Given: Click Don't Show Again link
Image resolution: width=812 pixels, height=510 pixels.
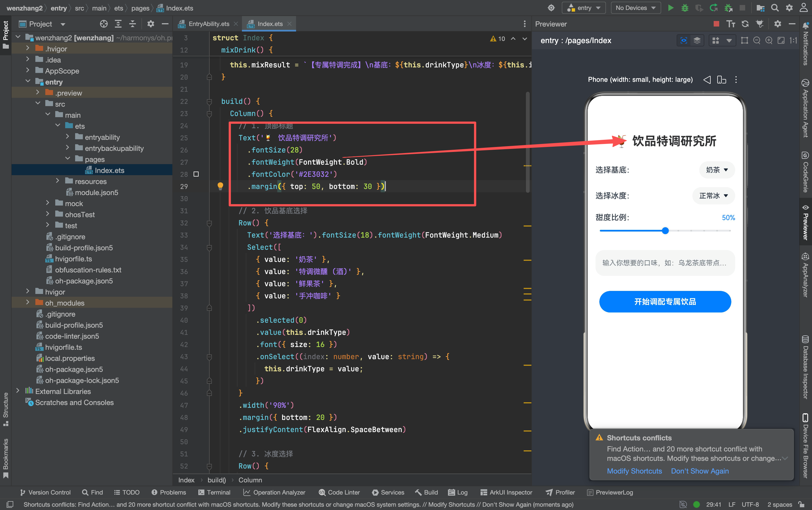Looking at the screenshot, I should tap(700, 471).
